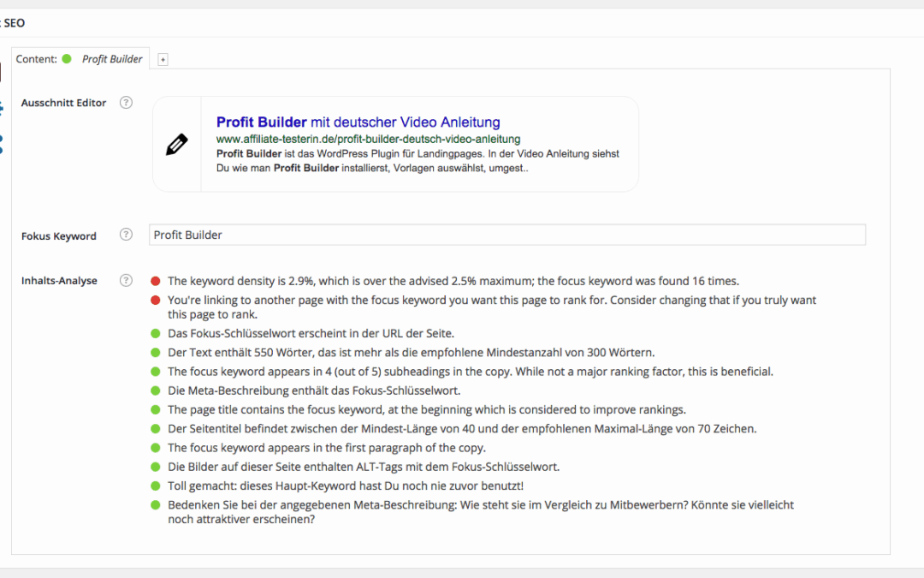Click 'Die Meta-Beschreibung enthält das Fokus-Schlüsselwort' line
Viewport: 924px width, 578px height.
tap(314, 390)
